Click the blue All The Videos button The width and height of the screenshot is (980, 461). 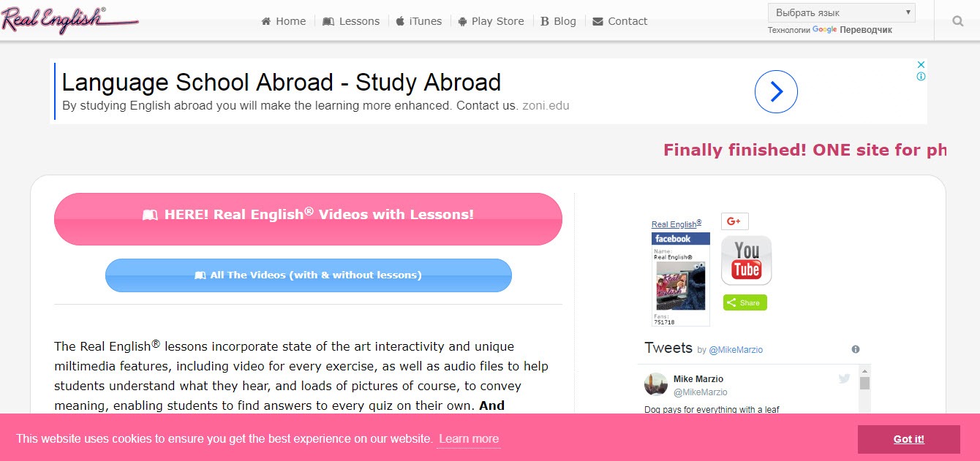tap(308, 275)
